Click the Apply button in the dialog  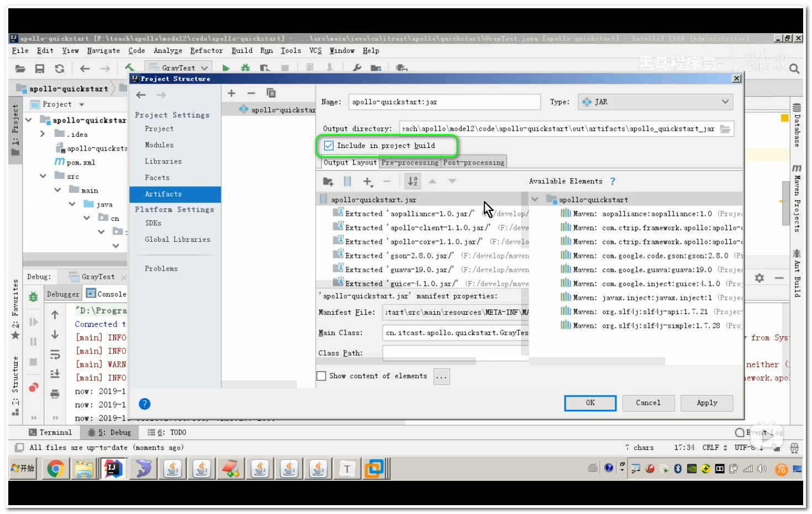click(x=707, y=403)
